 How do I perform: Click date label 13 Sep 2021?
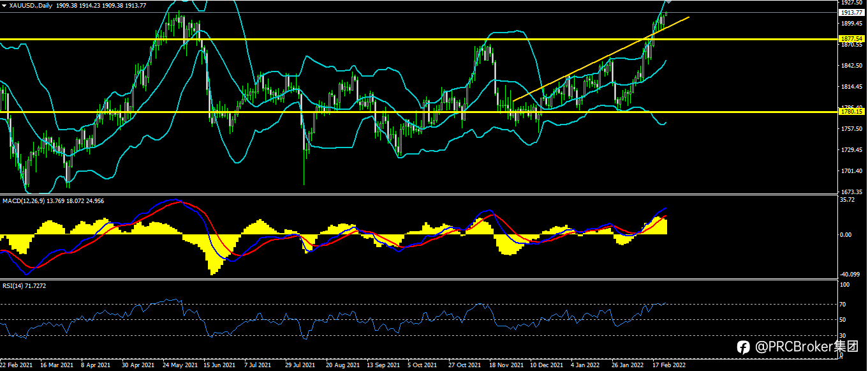[383, 365]
